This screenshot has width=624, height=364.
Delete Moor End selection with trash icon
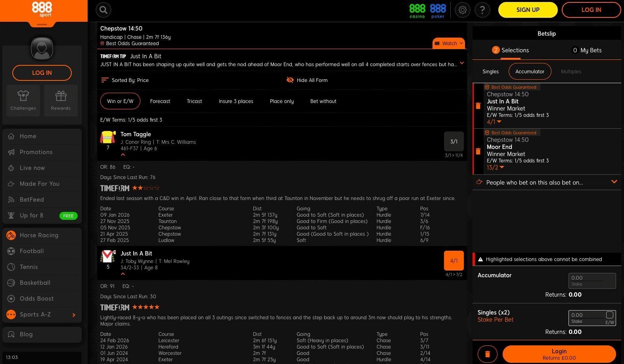[478, 151]
